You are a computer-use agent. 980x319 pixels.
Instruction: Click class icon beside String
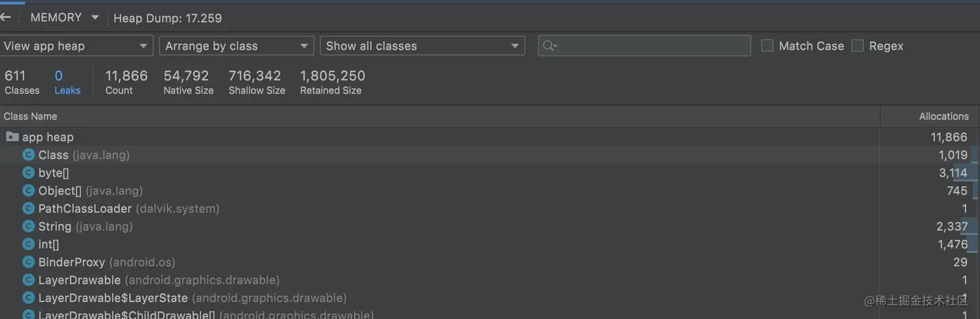[x=28, y=226]
